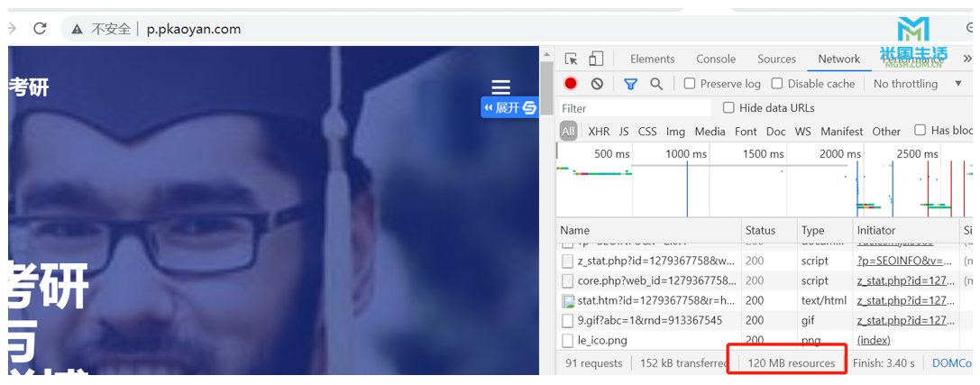Click the throttling dropdown arrow

[958, 84]
